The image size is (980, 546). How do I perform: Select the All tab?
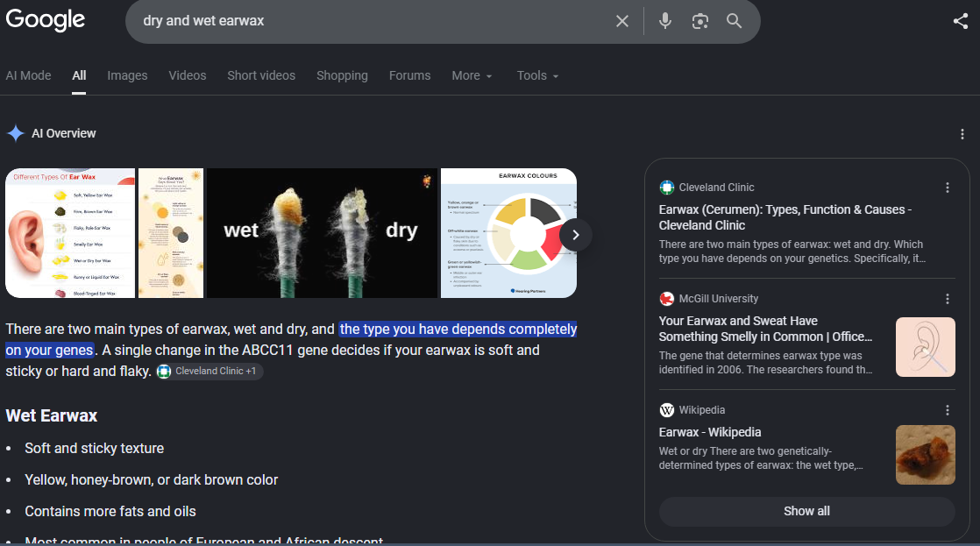click(x=79, y=75)
